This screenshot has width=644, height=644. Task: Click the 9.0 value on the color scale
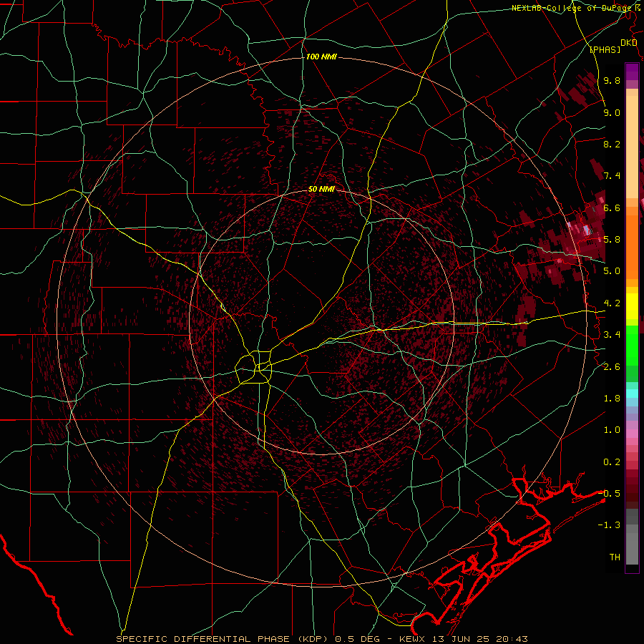(612, 113)
